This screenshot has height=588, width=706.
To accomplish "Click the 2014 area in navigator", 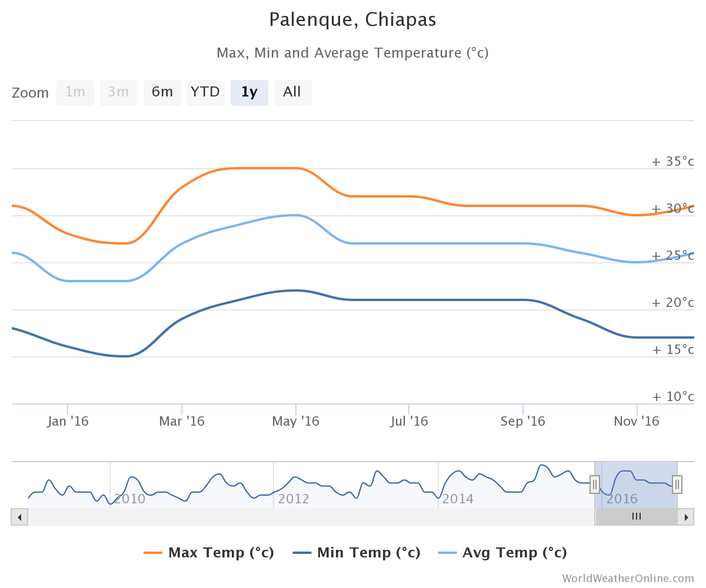I will point(458,499).
